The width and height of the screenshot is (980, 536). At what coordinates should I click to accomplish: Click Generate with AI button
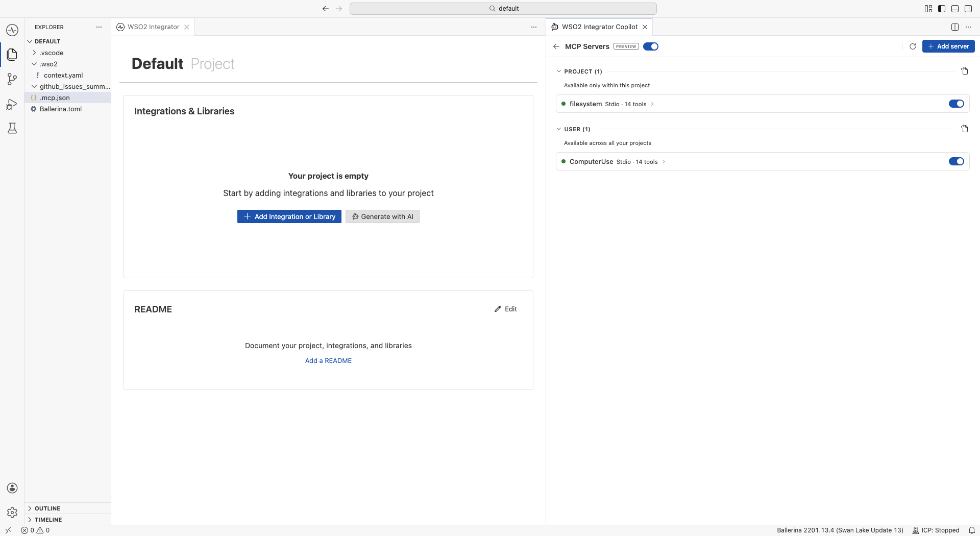click(x=382, y=216)
